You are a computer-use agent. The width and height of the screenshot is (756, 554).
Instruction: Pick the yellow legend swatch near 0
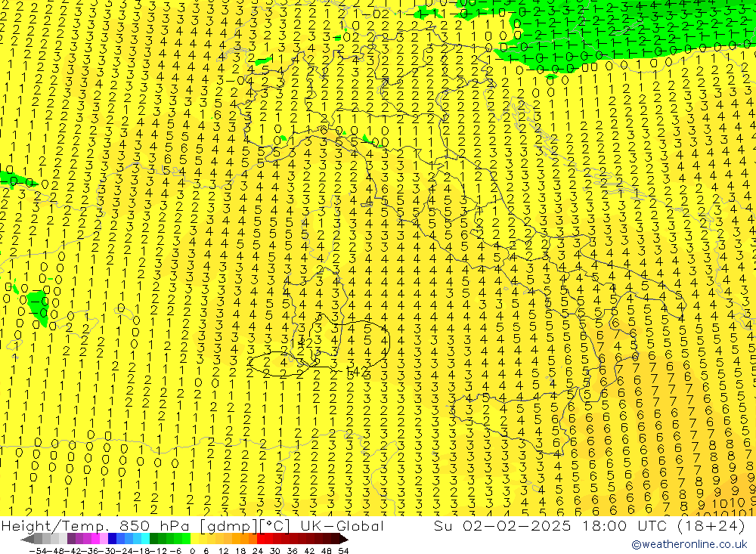click(x=194, y=539)
